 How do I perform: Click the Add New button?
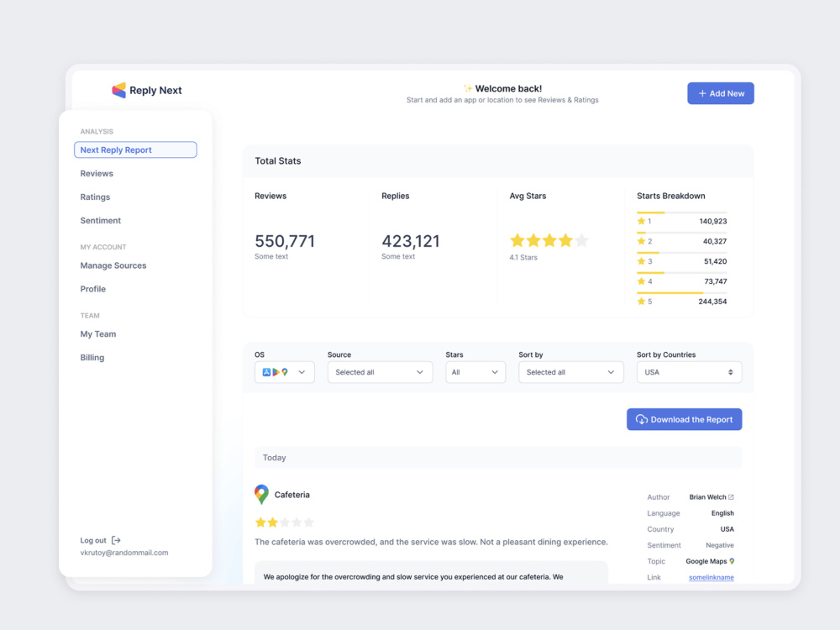click(720, 93)
